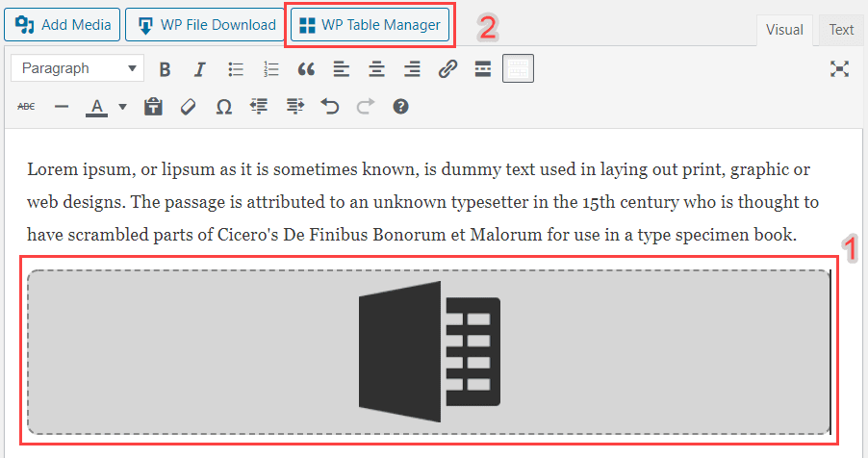The image size is (868, 458).
Task: Toggle strikethrough formatting
Action: 27,107
